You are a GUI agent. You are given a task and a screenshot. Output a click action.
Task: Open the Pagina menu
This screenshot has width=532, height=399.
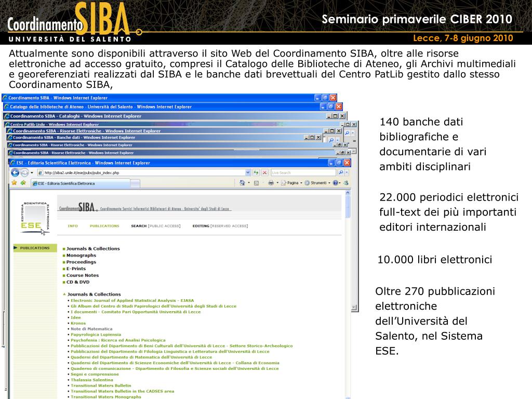292,183
